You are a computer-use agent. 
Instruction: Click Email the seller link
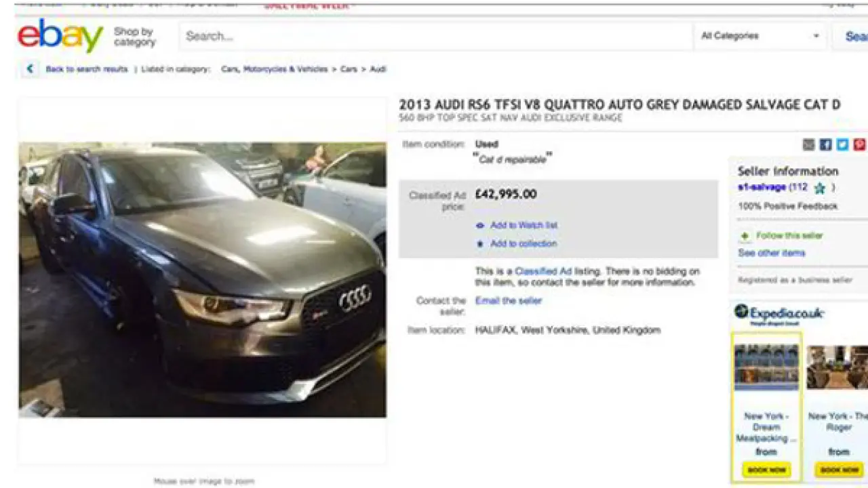coord(508,300)
